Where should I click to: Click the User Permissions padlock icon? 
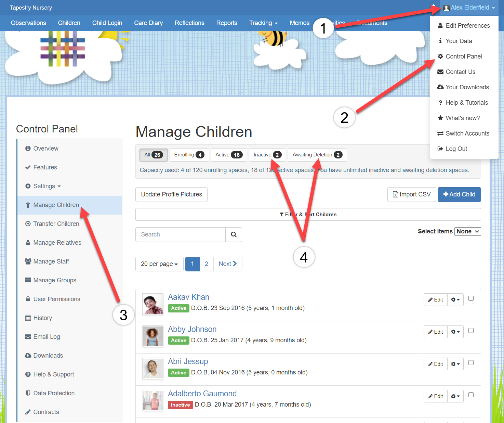pyautogui.click(x=28, y=299)
